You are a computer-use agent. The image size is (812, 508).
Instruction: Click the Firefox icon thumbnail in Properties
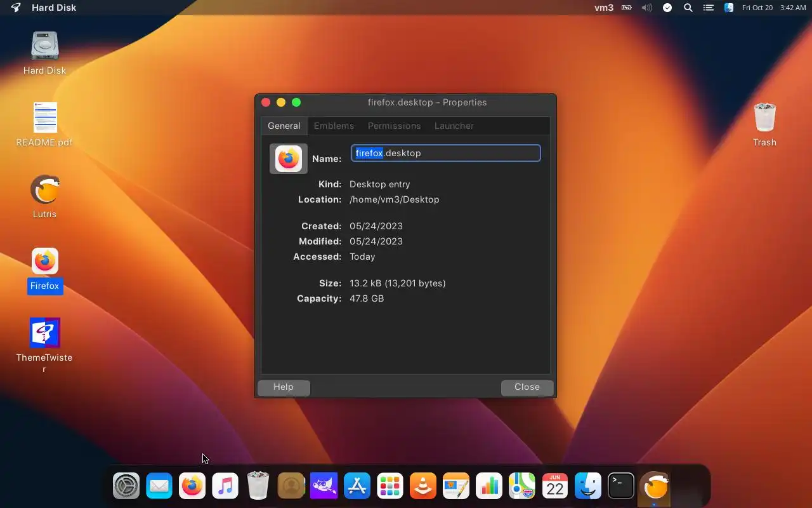click(289, 159)
